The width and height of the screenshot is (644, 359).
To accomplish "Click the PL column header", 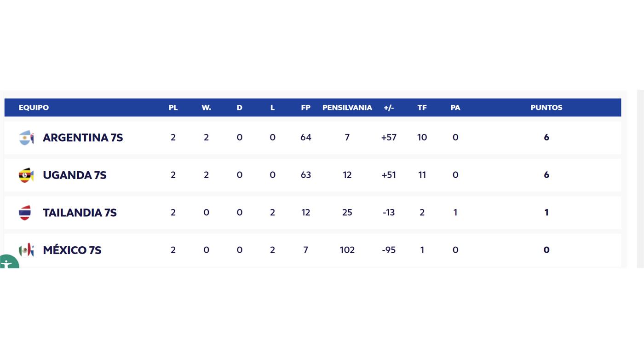I will pyautogui.click(x=173, y=108).
